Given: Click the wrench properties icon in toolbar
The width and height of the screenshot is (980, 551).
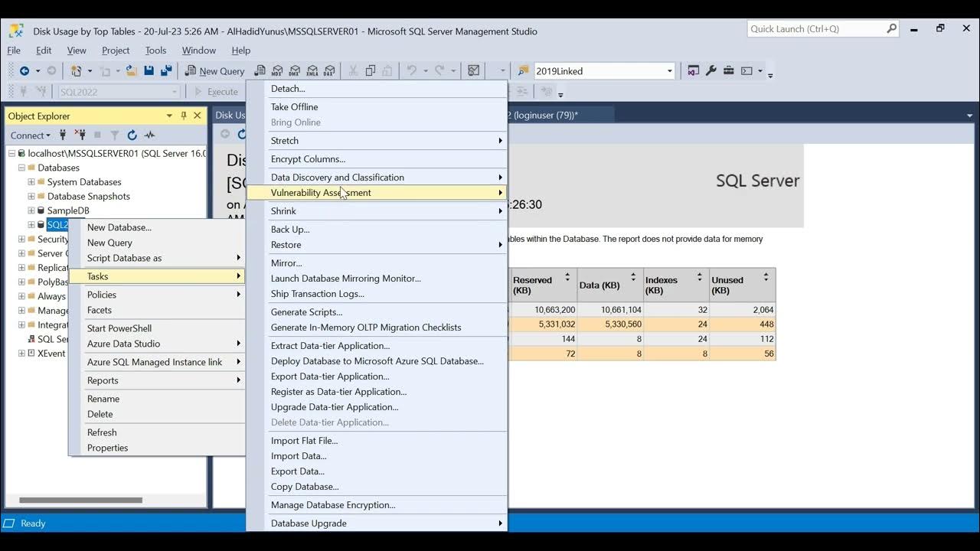Looking at the screenshot, I should (x=710, y=71).
